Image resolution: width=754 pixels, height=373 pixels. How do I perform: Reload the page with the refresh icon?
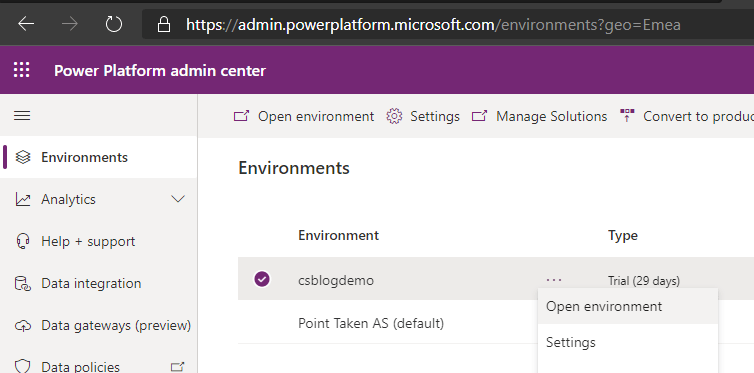[x=113, y=24]
